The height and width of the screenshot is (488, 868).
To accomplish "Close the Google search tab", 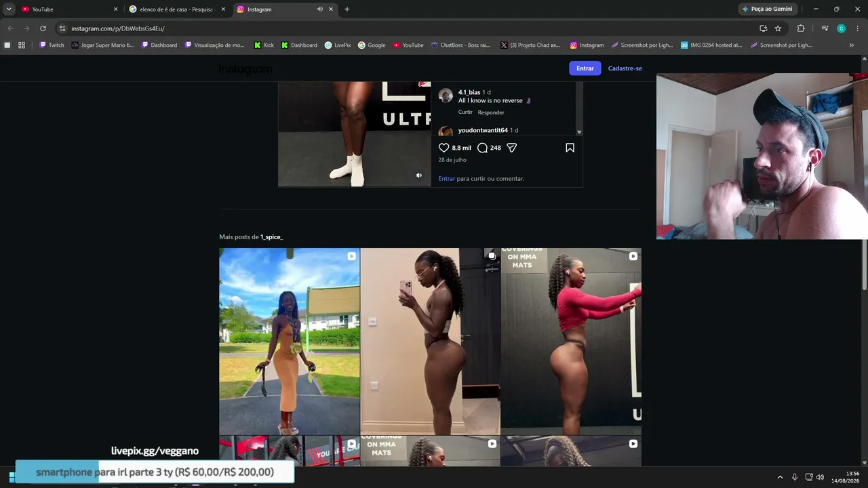I will (x=223, y=9).
